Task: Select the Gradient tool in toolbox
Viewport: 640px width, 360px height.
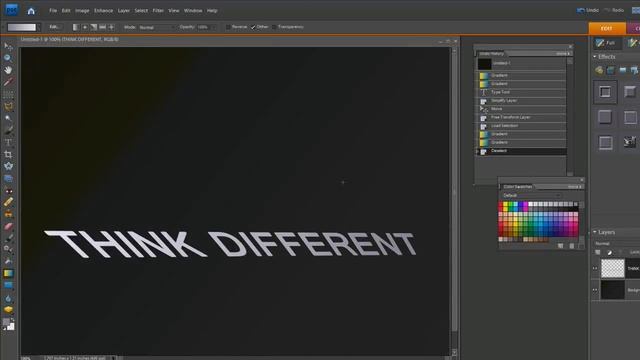Action: coord(8,273)
